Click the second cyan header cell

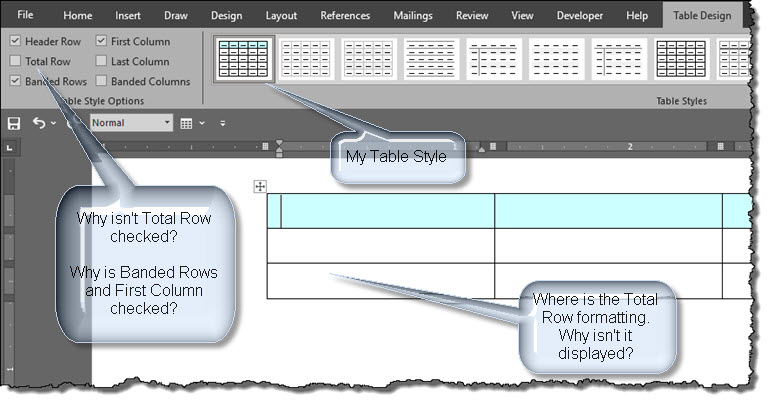608,211
